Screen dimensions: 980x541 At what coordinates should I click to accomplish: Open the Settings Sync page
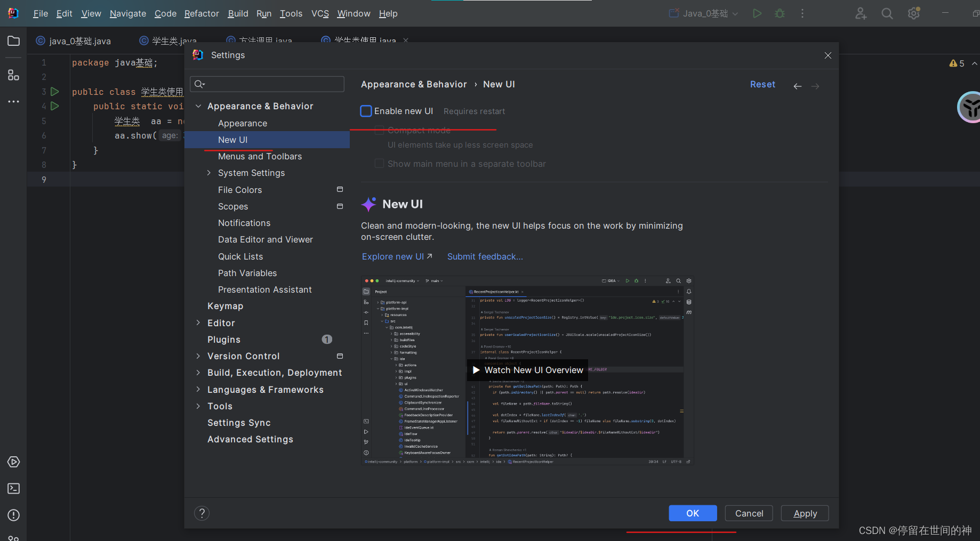coord(239,423)
